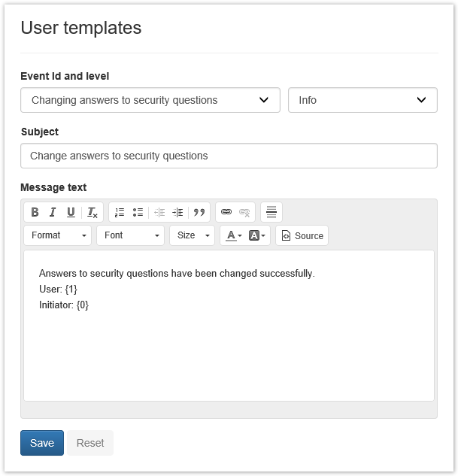Underline the selected message text
Viewport: 458px width, 476px height.
[71, 212]
